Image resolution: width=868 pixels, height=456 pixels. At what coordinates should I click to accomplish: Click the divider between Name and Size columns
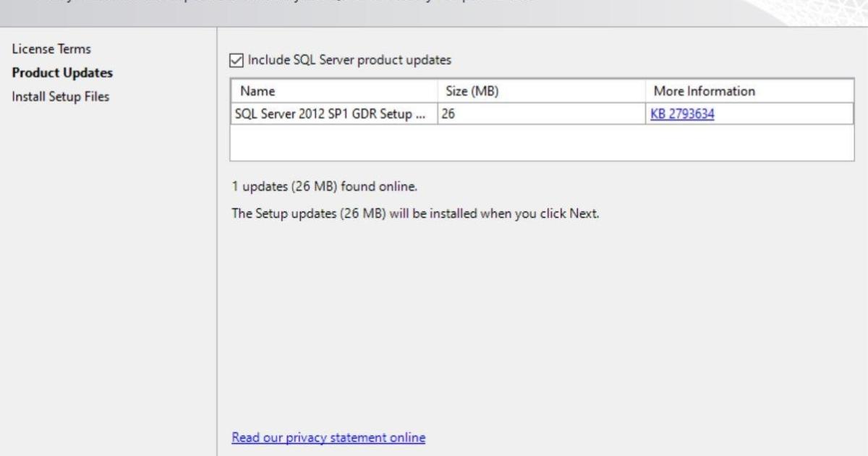coord(437,91)
